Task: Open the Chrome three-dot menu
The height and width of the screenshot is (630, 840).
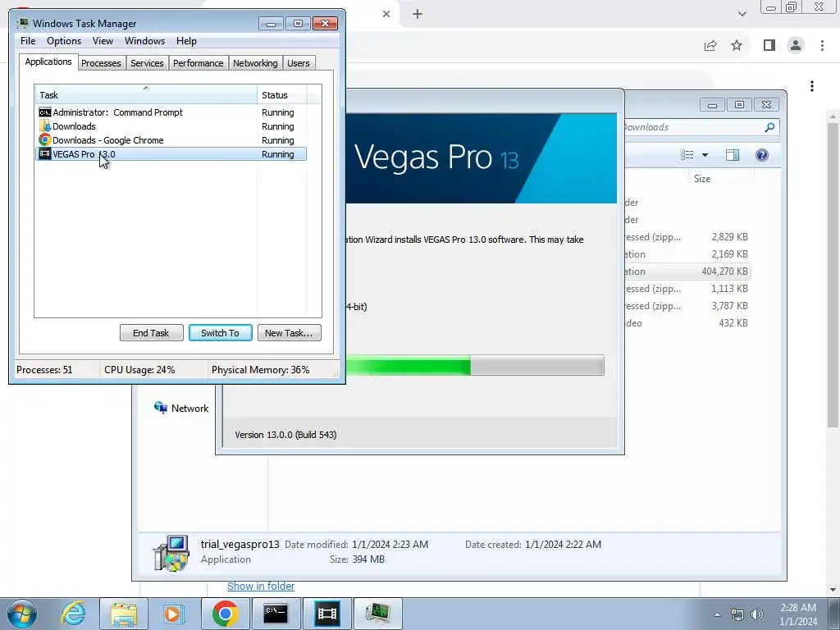Action: point(822,46)
